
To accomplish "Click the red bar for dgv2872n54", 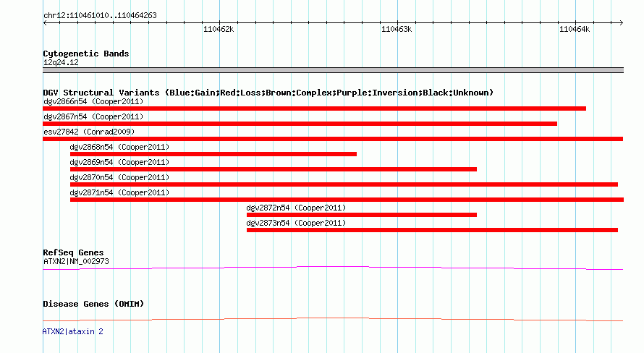I will (x=361, y=215).
